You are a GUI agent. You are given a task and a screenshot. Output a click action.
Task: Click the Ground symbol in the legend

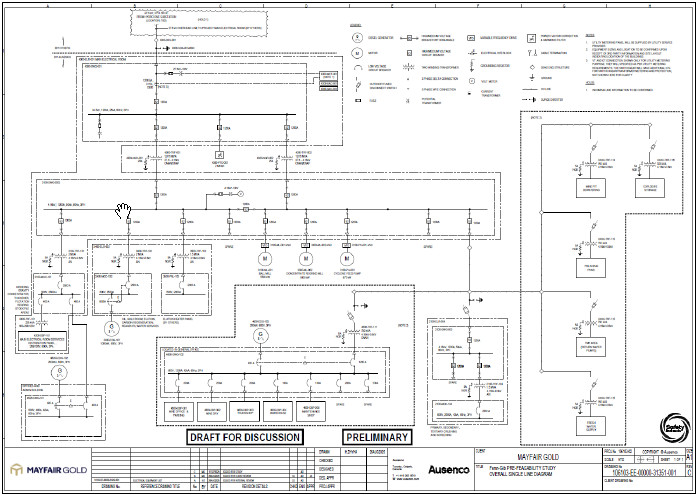click(532, 78)
